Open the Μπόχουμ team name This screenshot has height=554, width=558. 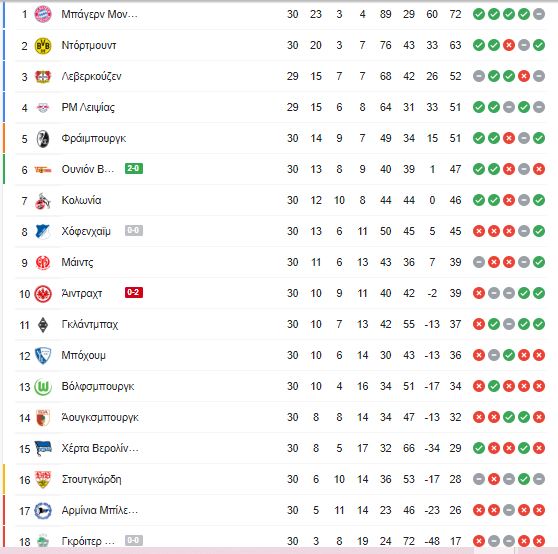[x=84, y=355]
